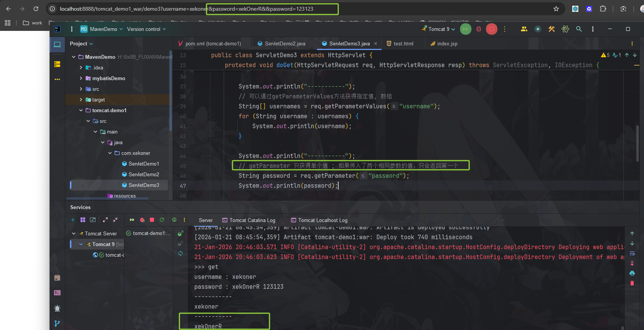Stop the running Tomcat 9 via red stop button
This screenshot has height=330, width=644.
(x=492, y=29)
